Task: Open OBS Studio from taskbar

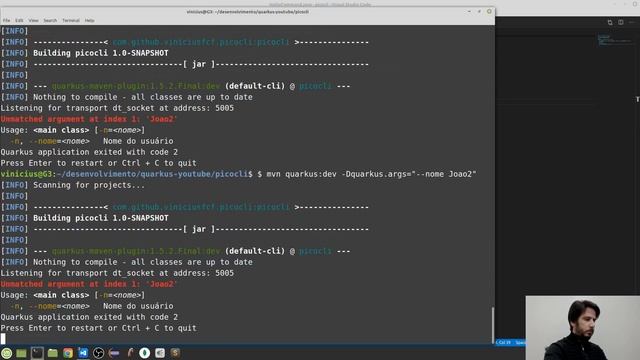Action: 98,353
